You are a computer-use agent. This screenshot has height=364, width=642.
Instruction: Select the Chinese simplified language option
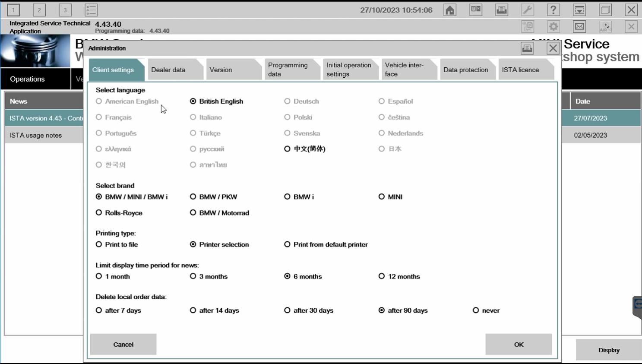coord(304,149)
